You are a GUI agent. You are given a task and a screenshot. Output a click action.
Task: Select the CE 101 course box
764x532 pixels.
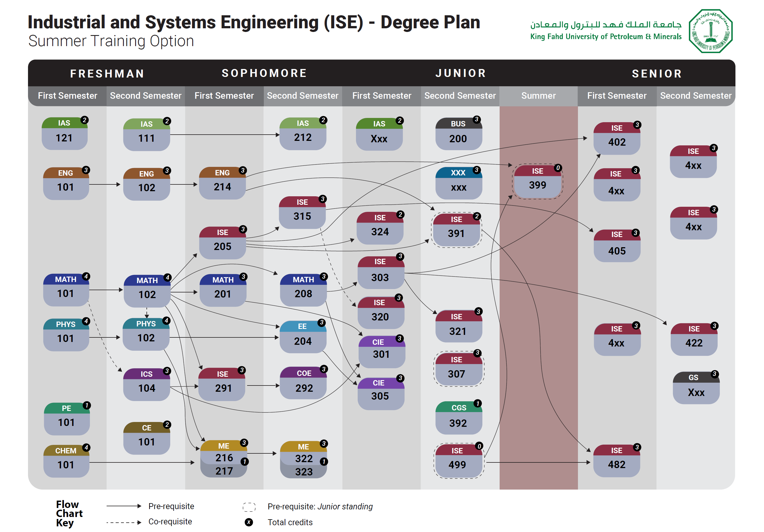coord(146,438)
